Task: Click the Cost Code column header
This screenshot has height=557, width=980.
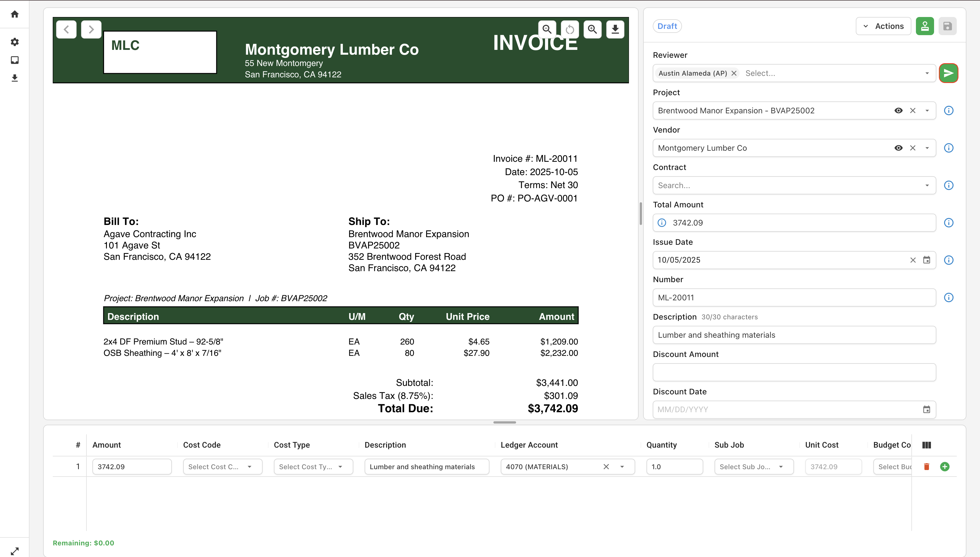Action: pos(202,445)
